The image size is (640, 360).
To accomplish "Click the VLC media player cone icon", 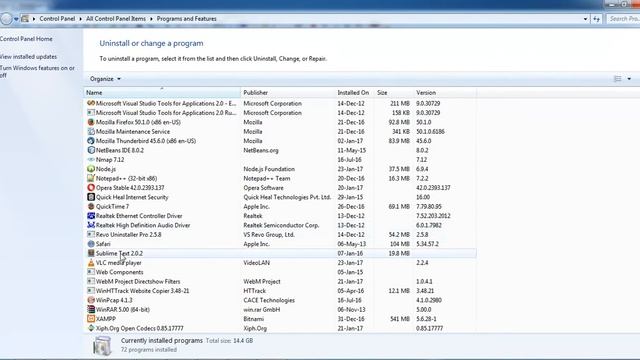I will pos(91,263).
